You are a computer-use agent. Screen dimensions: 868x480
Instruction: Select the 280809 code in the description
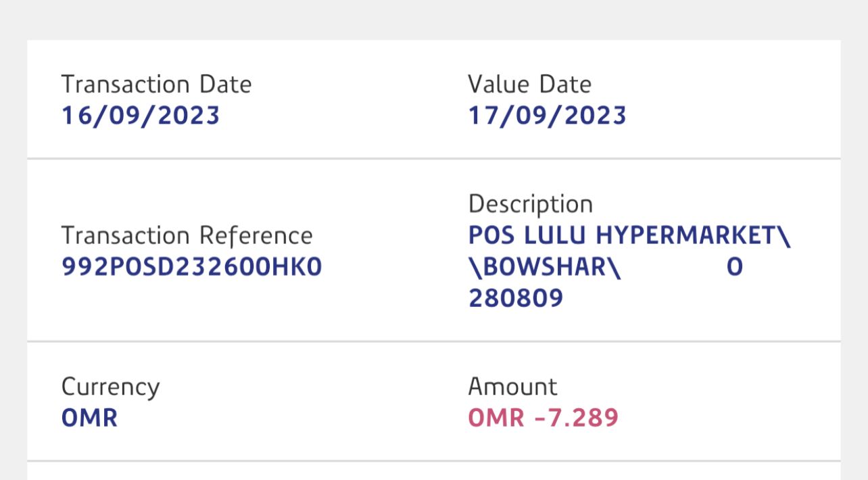coord(516,298)
